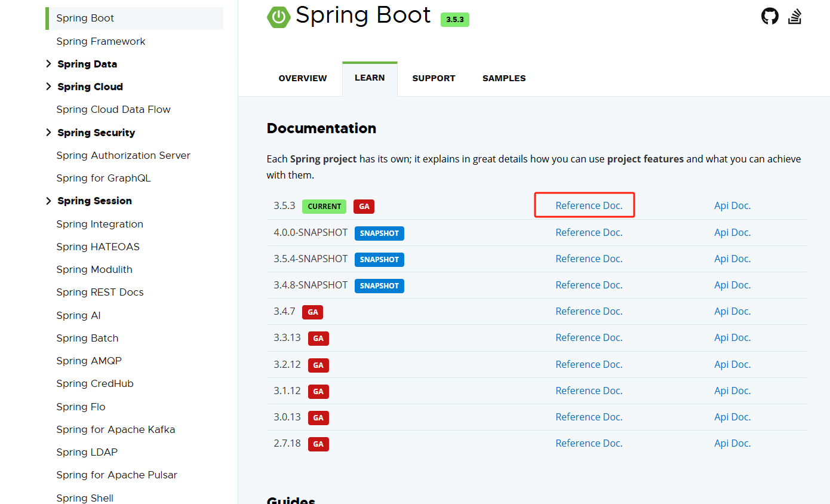Screen dimensions: 830x504
Task: Open Reference Doc. for 2.7.18
Action: point(589,443)
